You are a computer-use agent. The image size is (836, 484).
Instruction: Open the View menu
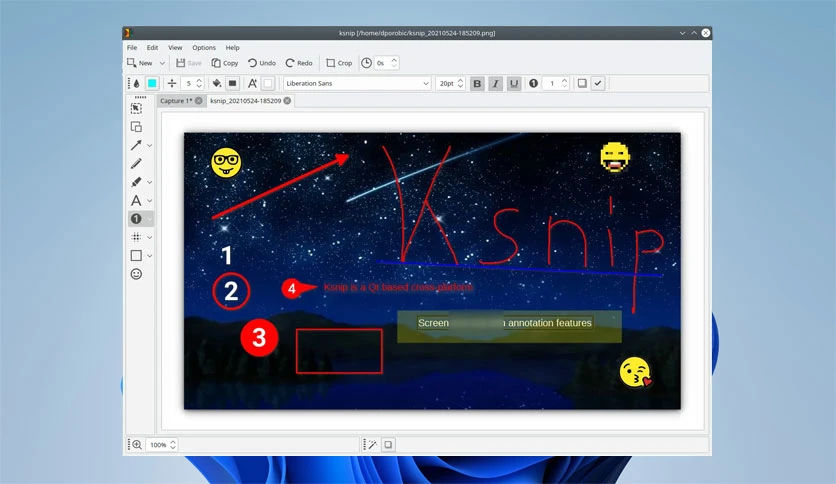point(175,47)
